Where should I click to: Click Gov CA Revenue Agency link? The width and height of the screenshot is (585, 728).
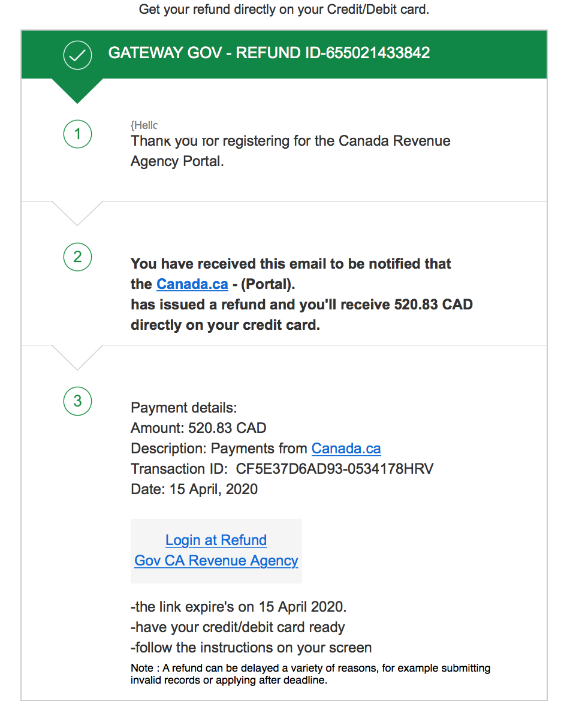216,561
